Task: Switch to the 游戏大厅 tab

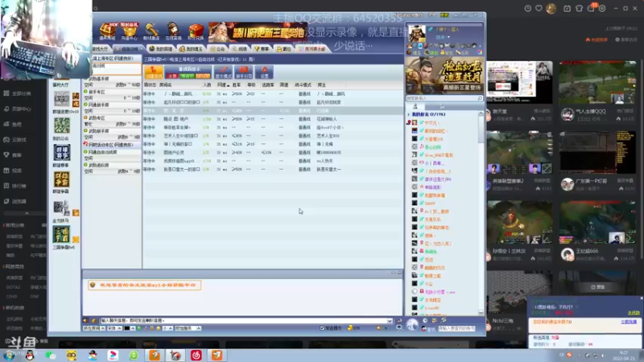Action: click(x=100, y=49)
